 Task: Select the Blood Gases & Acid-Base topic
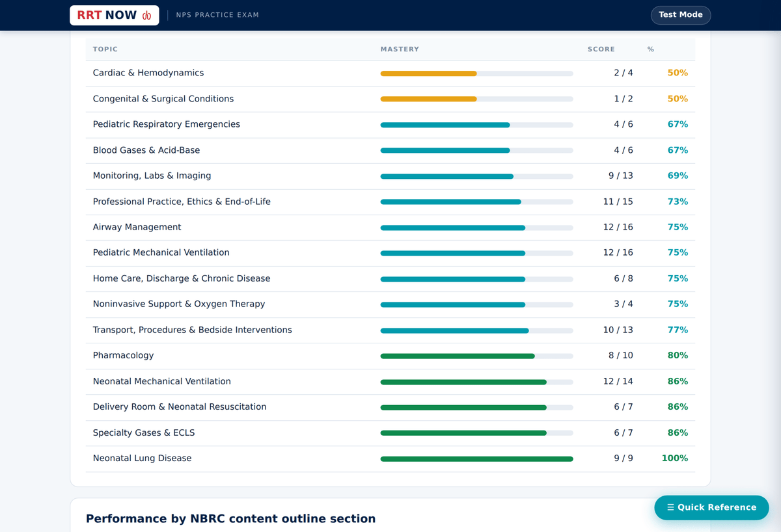(x=146, y=150)
